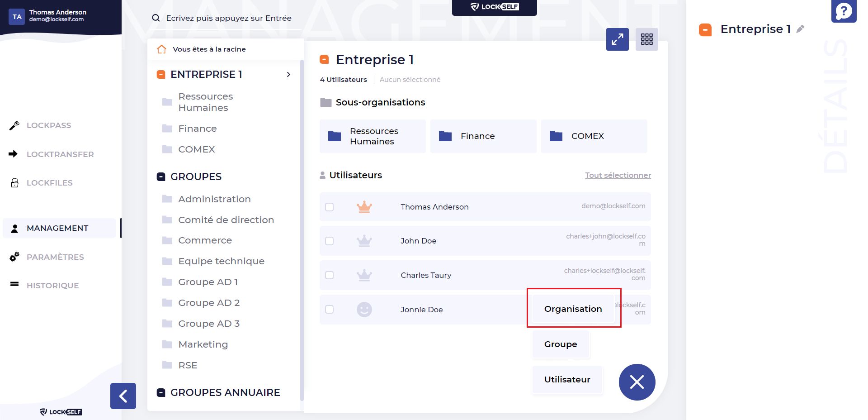
Task: Check the Thomas Anderson user checkbox
Action: 330,207
